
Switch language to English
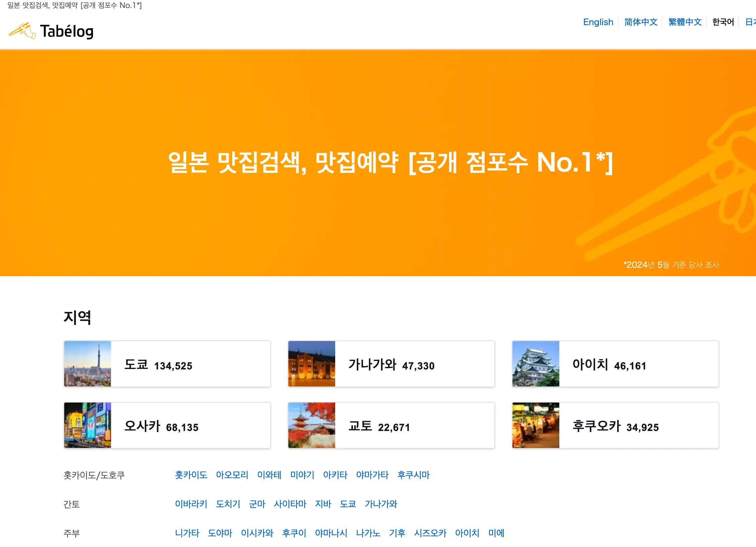[x=598, y=22]
